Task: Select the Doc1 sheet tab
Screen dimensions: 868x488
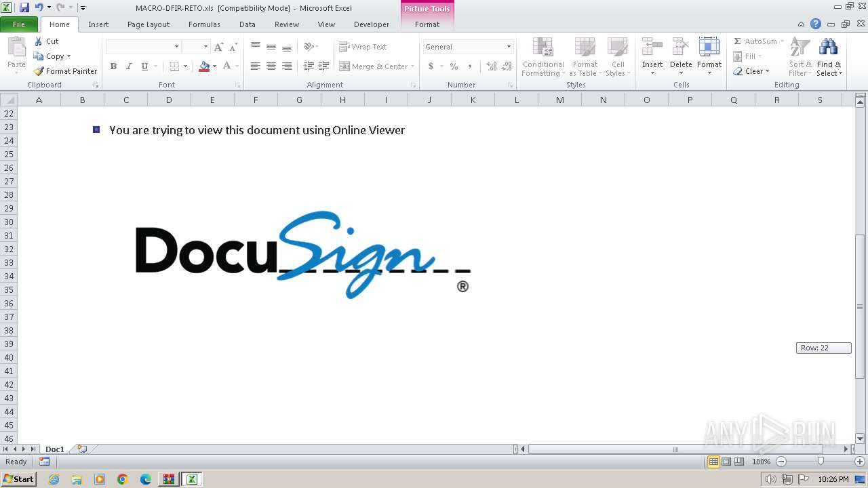Action: [x=54, y=449]
